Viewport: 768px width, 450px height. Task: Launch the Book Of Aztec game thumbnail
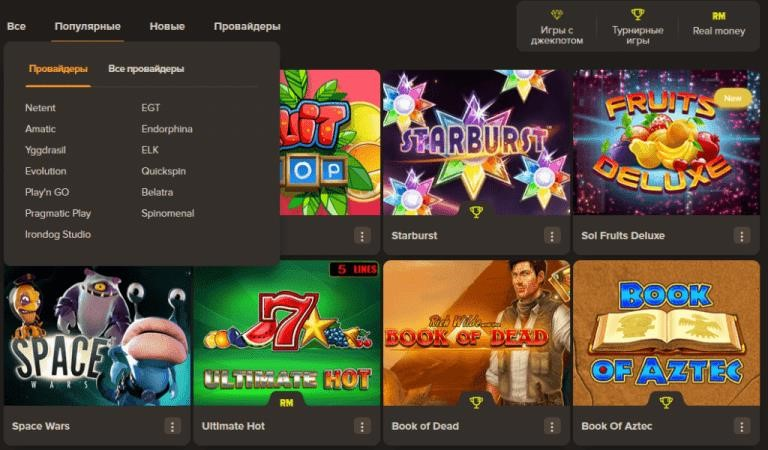(666, 333)
